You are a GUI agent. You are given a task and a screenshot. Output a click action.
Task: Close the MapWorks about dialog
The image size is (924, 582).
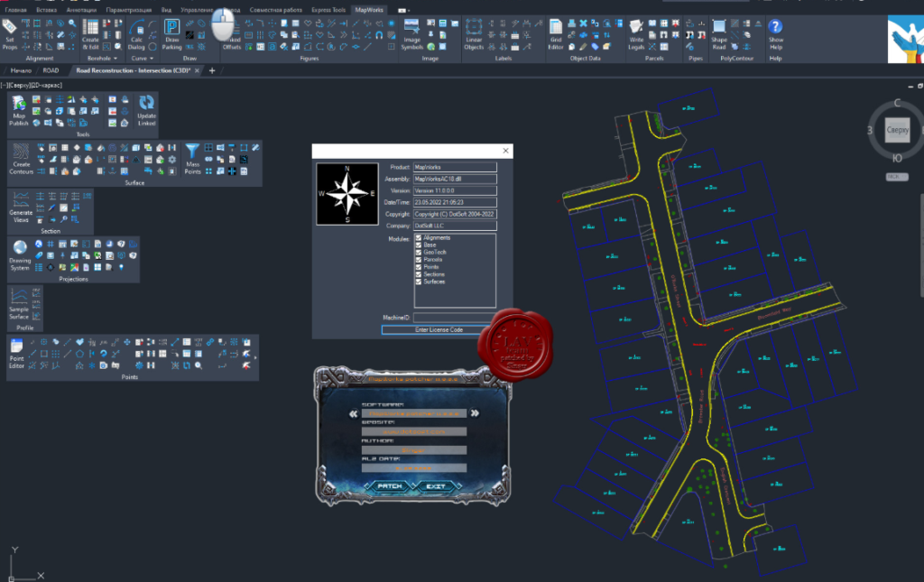click(x=505, y=151)
